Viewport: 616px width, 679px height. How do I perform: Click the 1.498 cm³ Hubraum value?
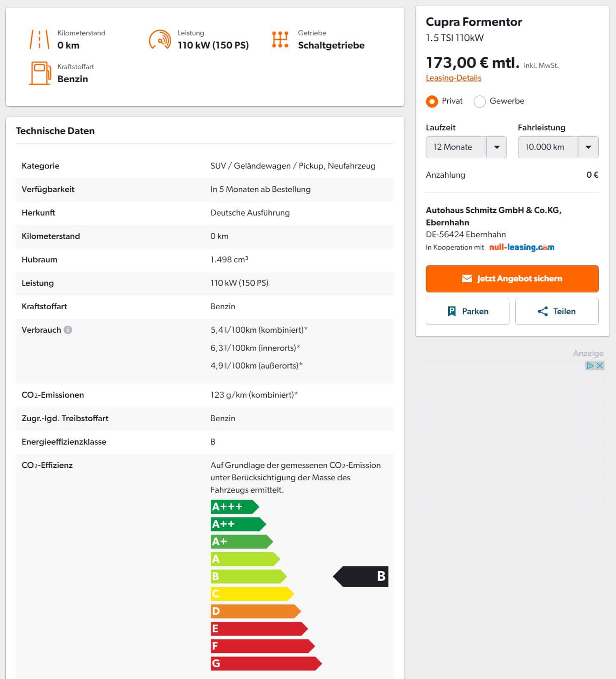tap(229, 260)
